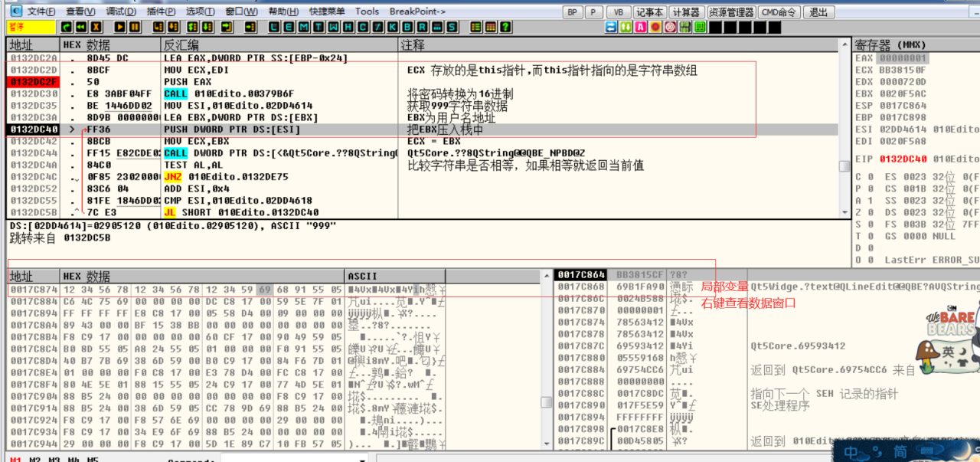Open the Memory map window (M icon)
Image resolution: width=980 pixels, height=462 pixels.
pyautogui.click(x=305, y=27)
